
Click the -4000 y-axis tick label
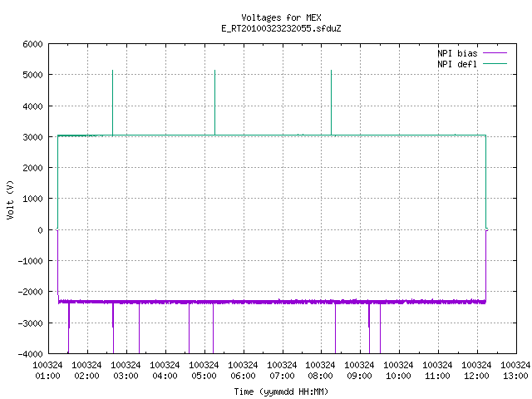click(x=30, y=354)
